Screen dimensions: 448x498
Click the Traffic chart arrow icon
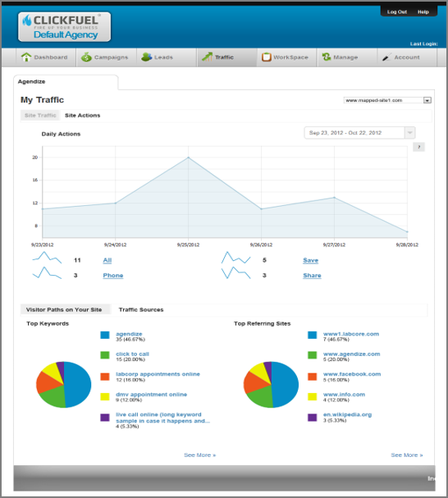[207, 57]
